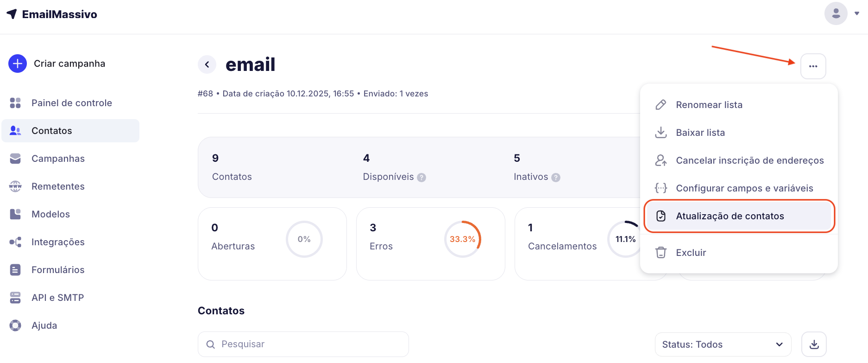This screenshot has height=363, width=868.
Task: Choose Baixar lista menu option
Action: [x=700, y=133]
